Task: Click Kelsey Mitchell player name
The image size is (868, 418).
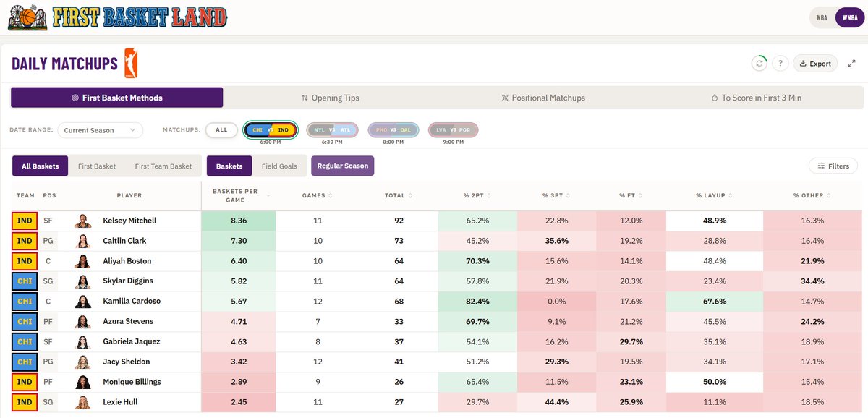Action: tap(129, 221)
